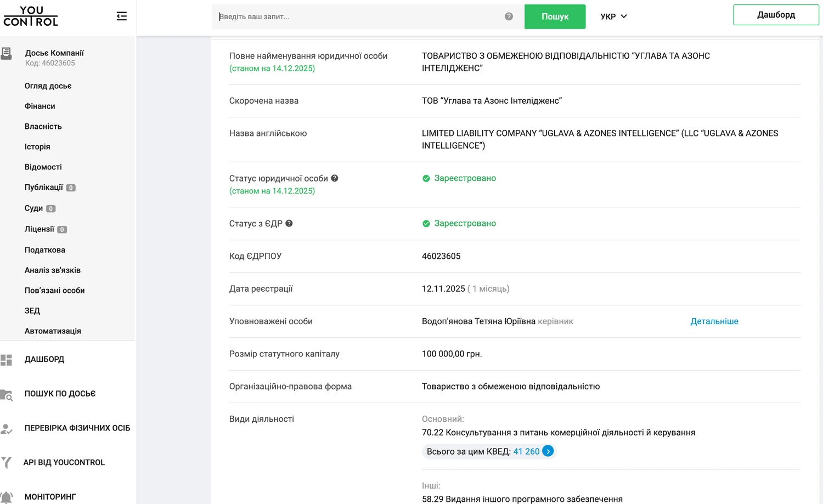823x504 pixels.
Task: Click the blue arrow next to 41 260
Action: pyautogui.click(x=548, y=451)
